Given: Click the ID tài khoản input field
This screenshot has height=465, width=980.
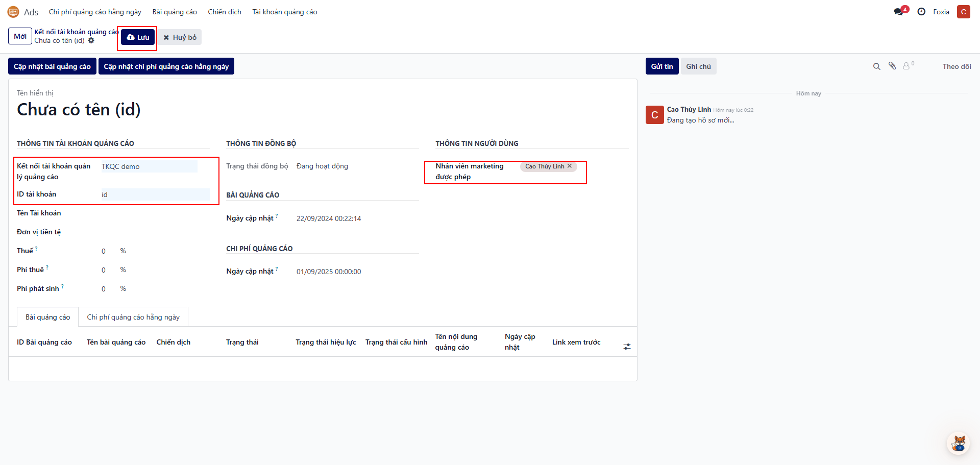Looking at the screenshot, I should [x=155, y=194].
